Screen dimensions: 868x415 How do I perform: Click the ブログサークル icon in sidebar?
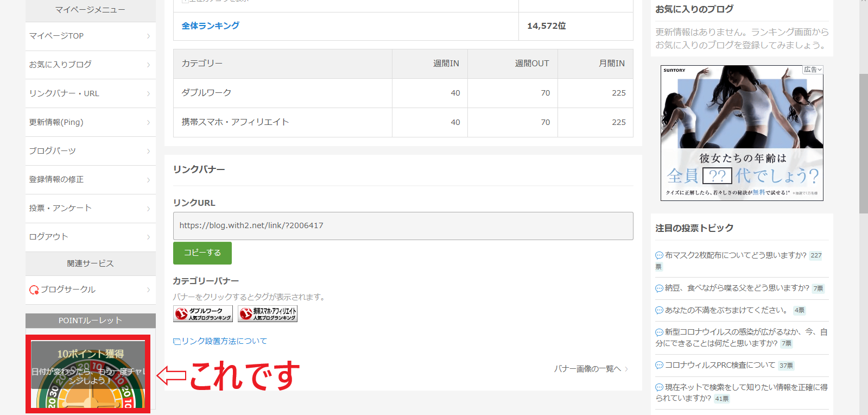[x=34, y=290]
